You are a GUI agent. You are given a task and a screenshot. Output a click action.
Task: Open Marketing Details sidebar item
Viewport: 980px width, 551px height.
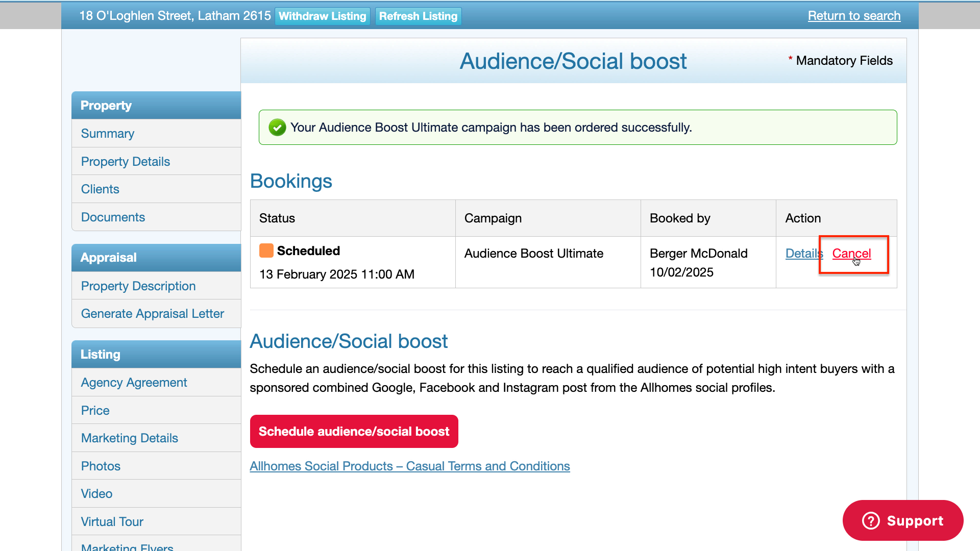(x=156, y=438)
